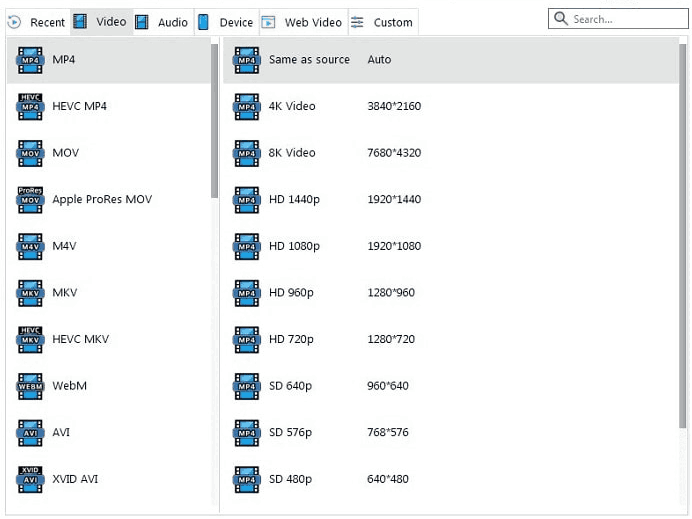
Task: Open the Device tab
Action: pyautogui.click(x=226, y=22)
